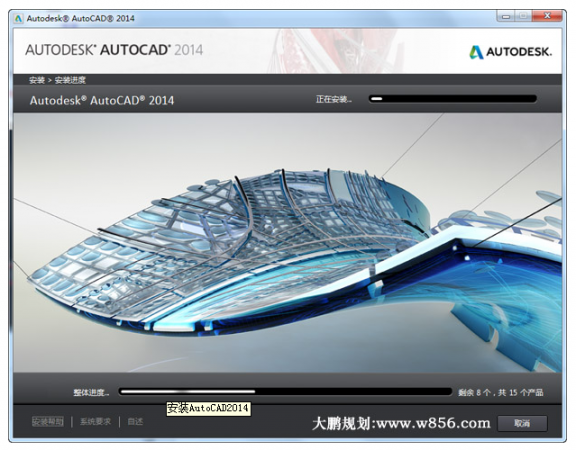This screenshot has width=576, height=450.
Task: Click the maximize button in the title bar
Action: tap(523, 16)
